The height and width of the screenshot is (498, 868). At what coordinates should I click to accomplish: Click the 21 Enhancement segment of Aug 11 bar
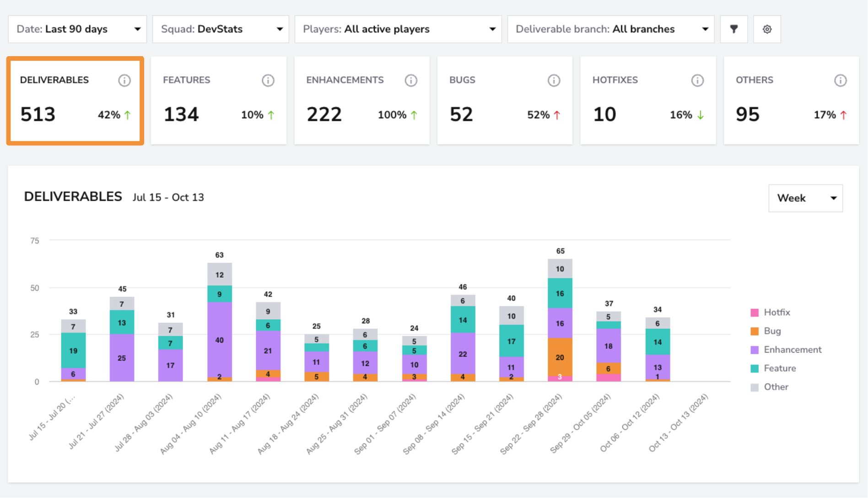point(268,351)
